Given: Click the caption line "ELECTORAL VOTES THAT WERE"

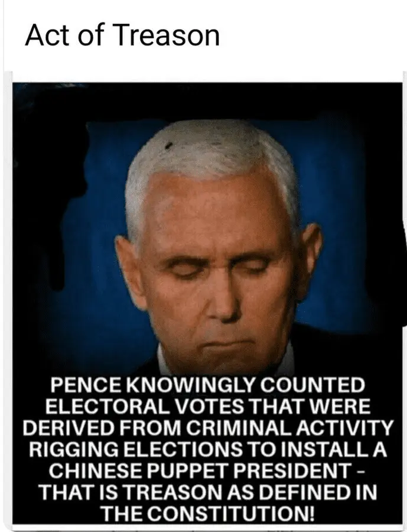Looking at the screenshot, I should (207, 407).
